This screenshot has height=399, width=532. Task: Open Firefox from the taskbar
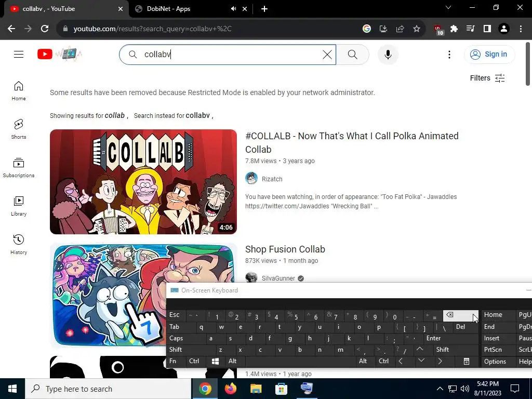(x=231, y=389)
